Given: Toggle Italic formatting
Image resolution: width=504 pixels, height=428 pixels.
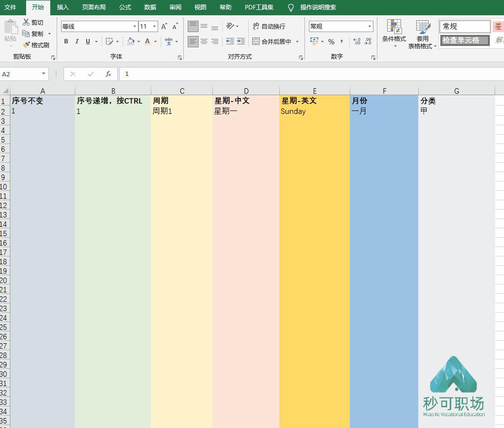Looking at the screenshot, I should tap(77, 41).
